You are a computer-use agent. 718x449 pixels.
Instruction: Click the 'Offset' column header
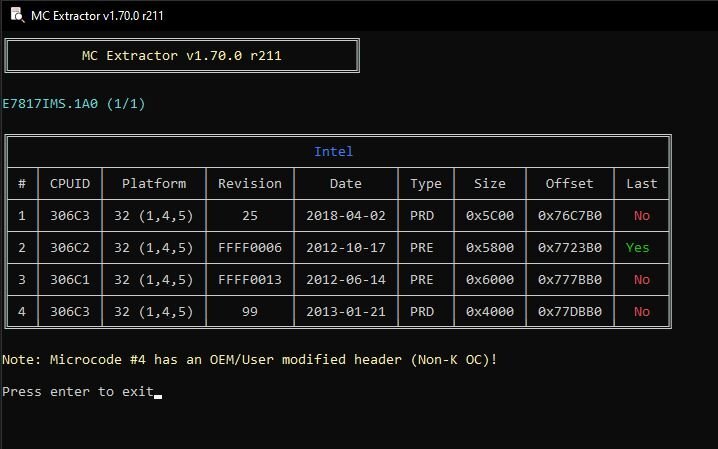[570, 184]
